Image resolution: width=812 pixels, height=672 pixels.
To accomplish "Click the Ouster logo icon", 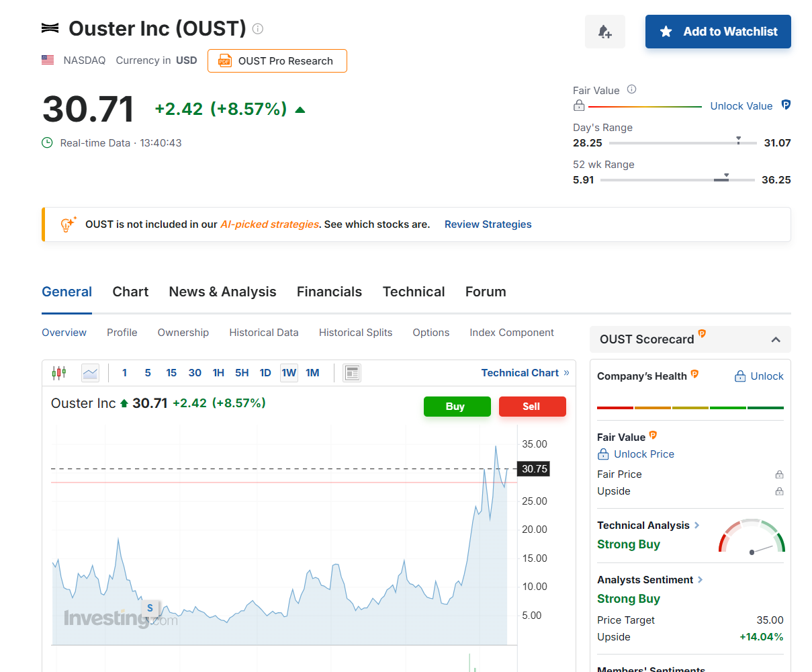I will (50, 28).
